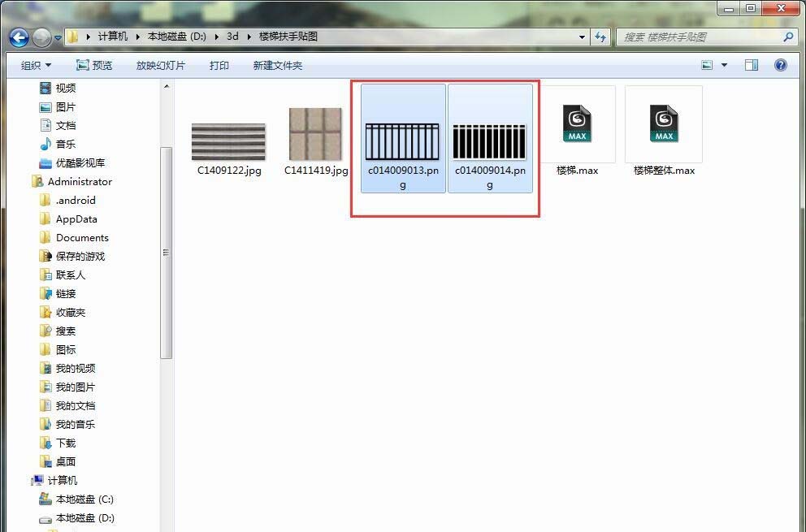The height and width of the screenshot is (532, 806).
Task: Open 下载 folder in sidebar
Action: tap(58, 443)
